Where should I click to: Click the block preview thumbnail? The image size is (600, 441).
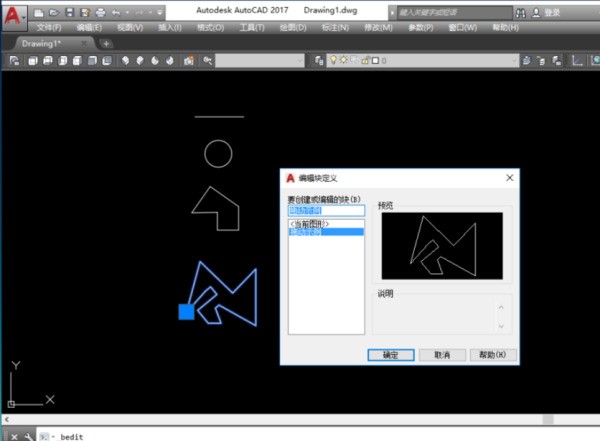pos(442,246)
